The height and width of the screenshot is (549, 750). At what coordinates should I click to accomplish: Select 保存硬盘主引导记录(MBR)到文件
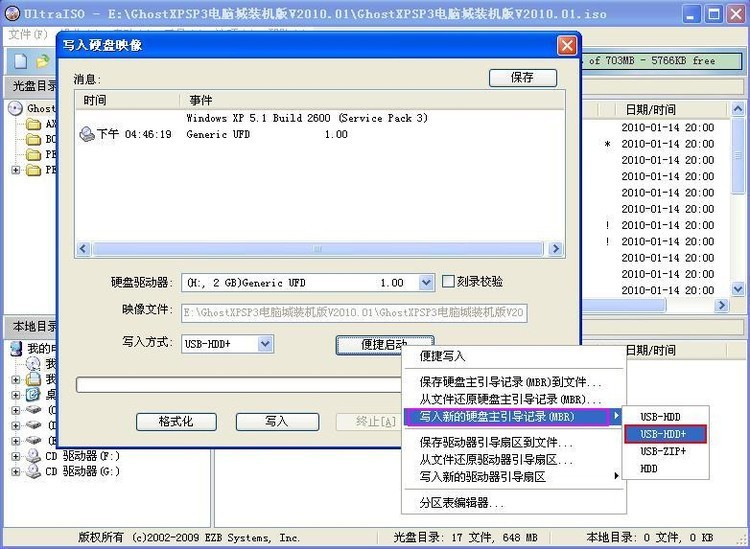[x=515, y=382]
